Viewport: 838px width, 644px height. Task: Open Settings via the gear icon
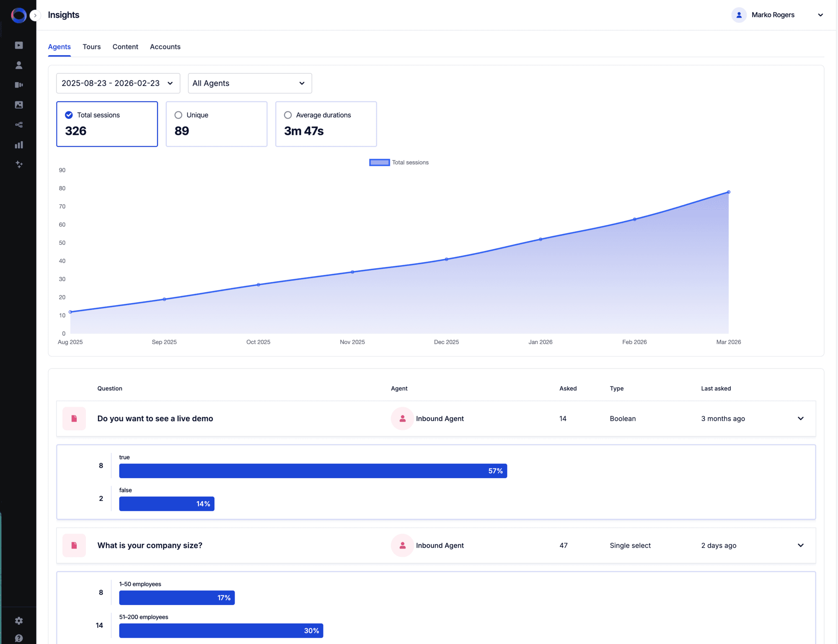19,621
